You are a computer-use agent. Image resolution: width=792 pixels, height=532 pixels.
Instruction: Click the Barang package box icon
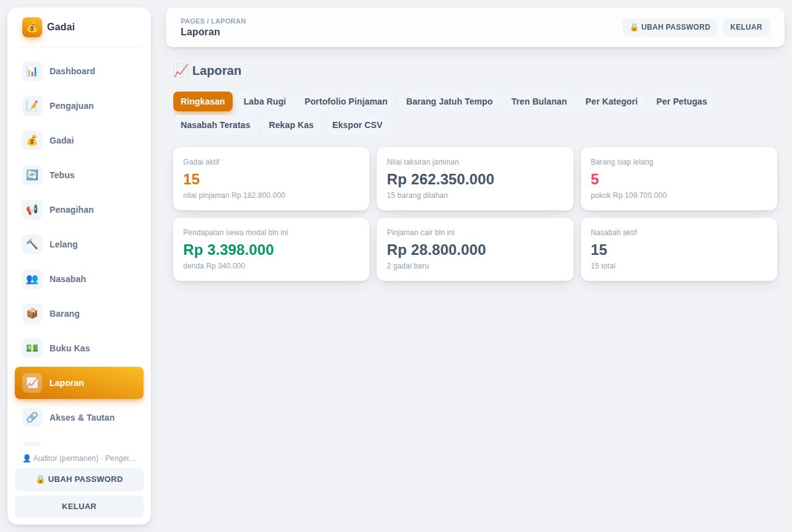pos(32,314)
